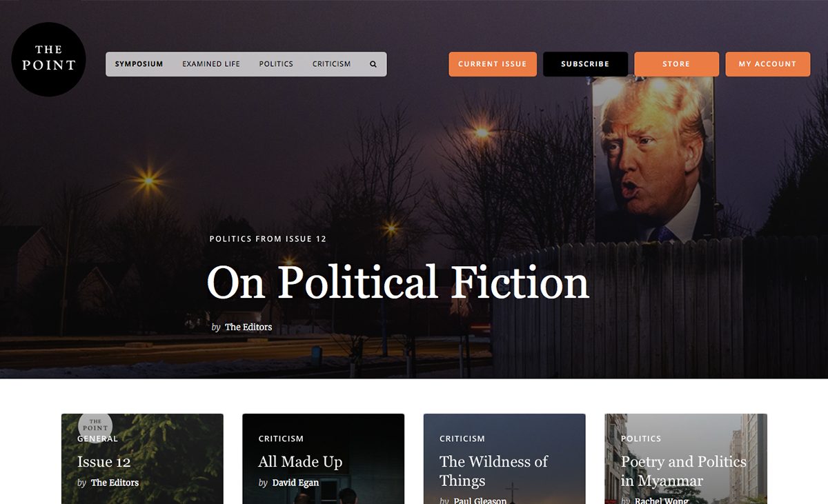Go to the Politics nav item
This screenshot has height=504, width=828.
(x=276, y=64)
